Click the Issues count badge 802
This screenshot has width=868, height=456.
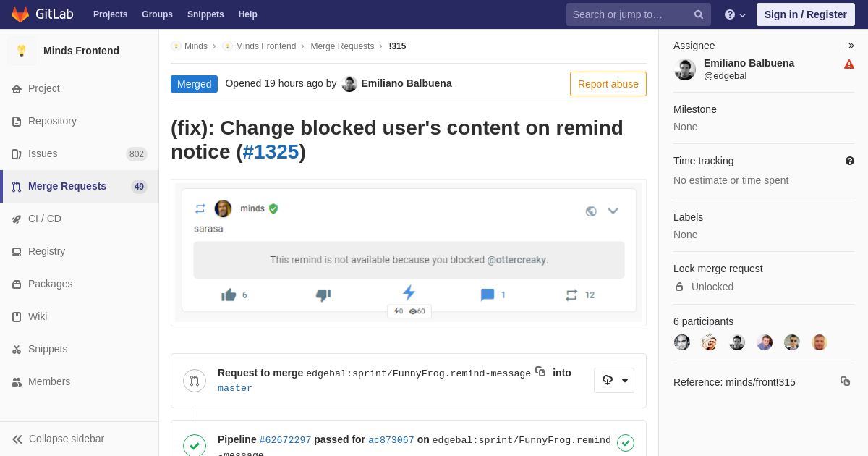coord(137,153)
